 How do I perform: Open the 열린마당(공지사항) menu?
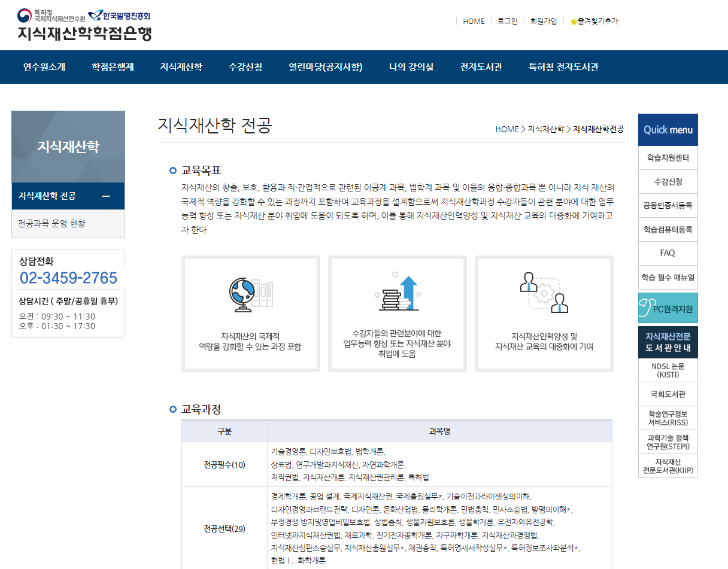(325, 67)
